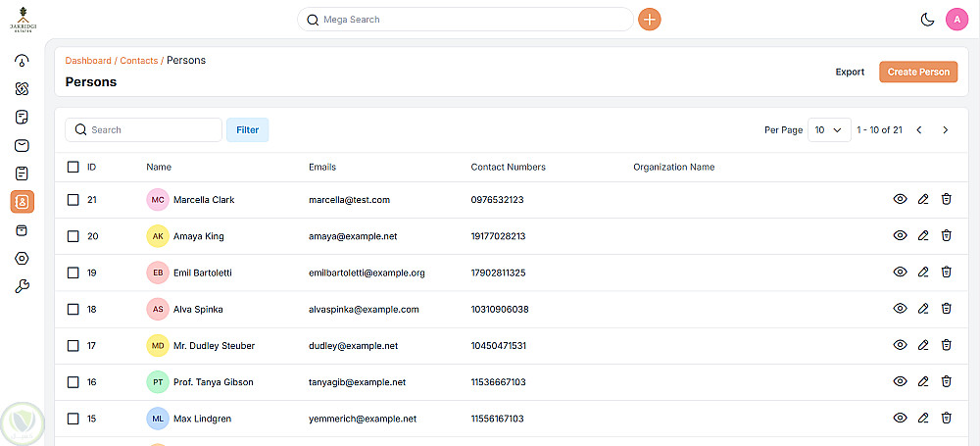Screen dimensions: 980x446
Task: Open the Mail envelope icon in sidebar
Action: click(22, 145)
